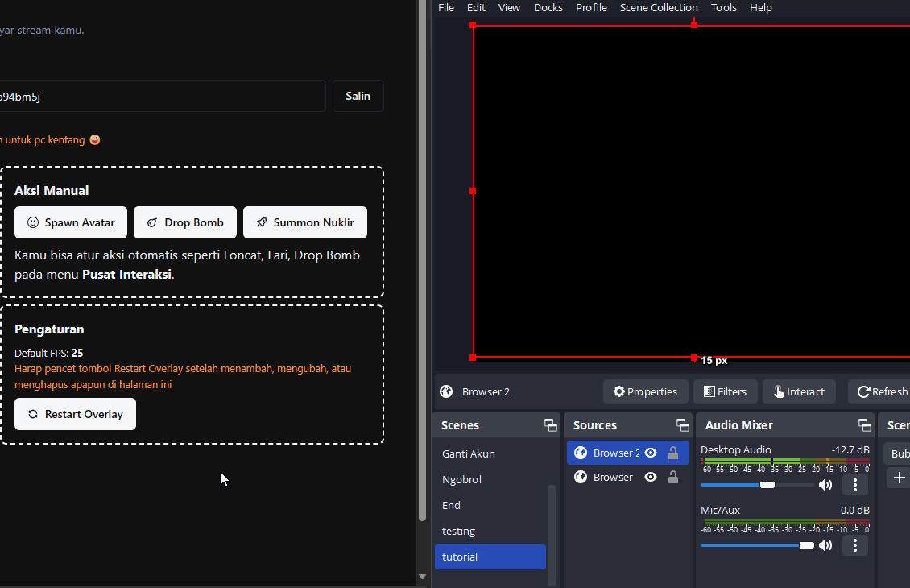Screen dimensions: 910x588
Task: Open the Docks menu
Action: 548,7
